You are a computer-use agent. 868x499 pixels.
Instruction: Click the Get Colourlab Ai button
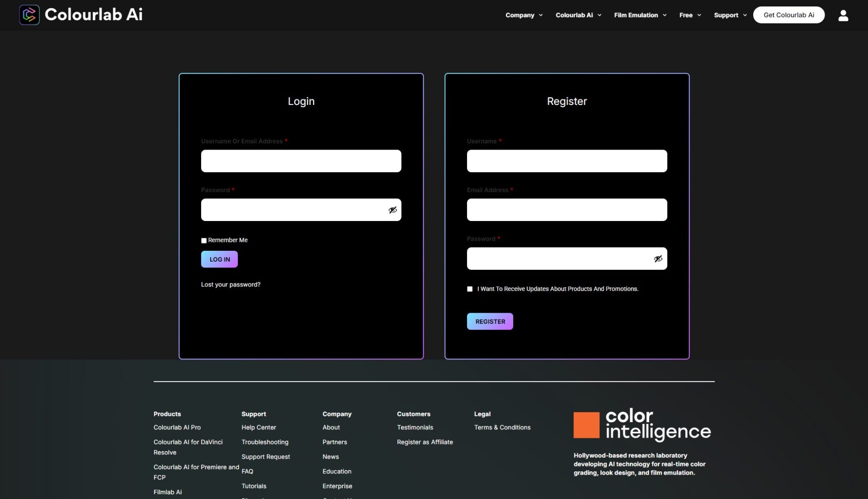click(788, 14)
